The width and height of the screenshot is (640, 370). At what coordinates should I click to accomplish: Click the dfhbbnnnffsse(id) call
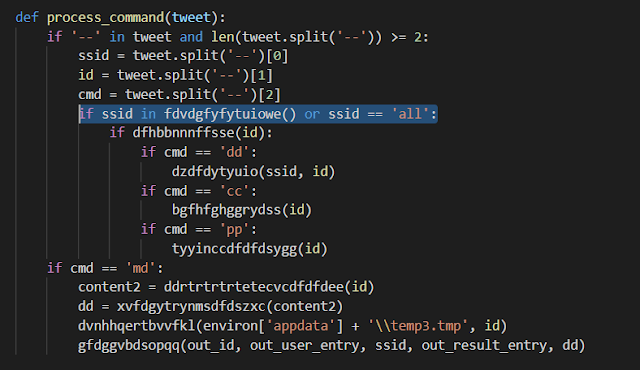[x=199, y=133]
